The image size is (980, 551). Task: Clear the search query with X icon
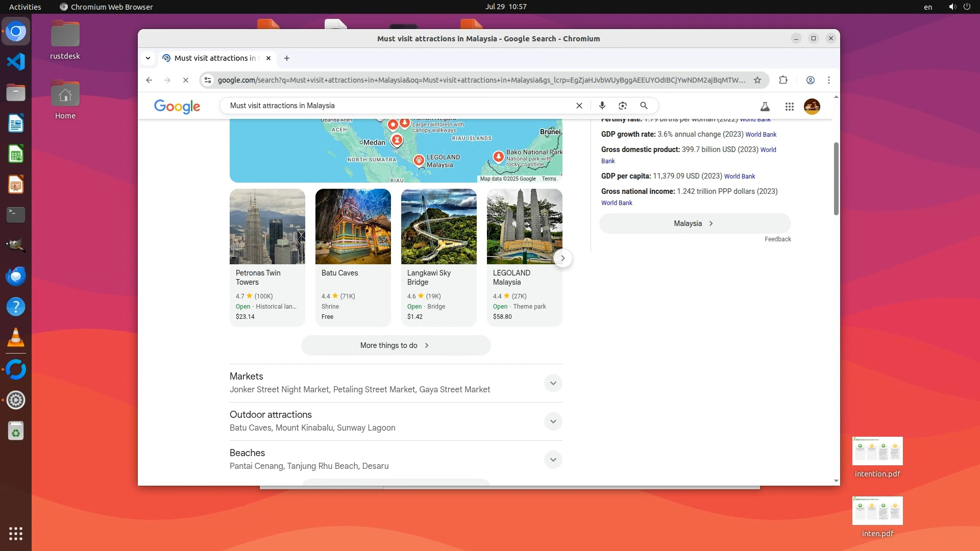pos(579,106)
